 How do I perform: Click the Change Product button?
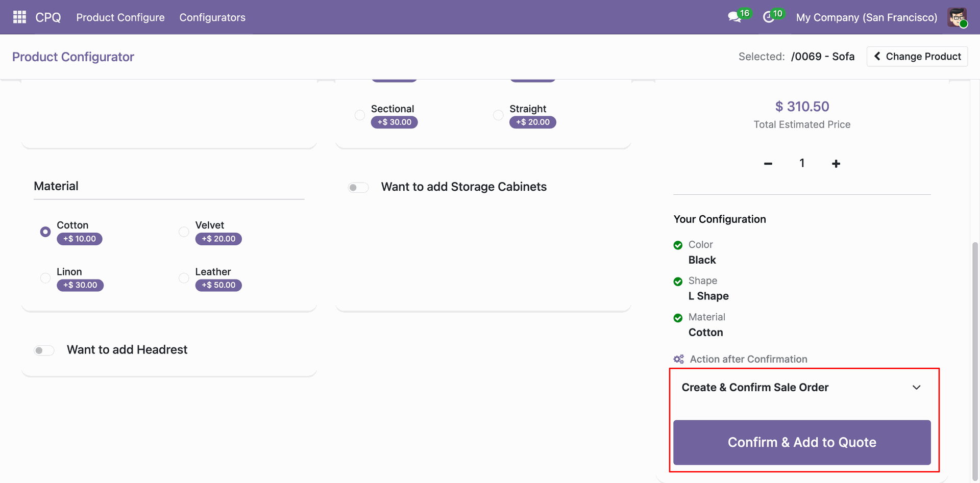coord(917,56)
